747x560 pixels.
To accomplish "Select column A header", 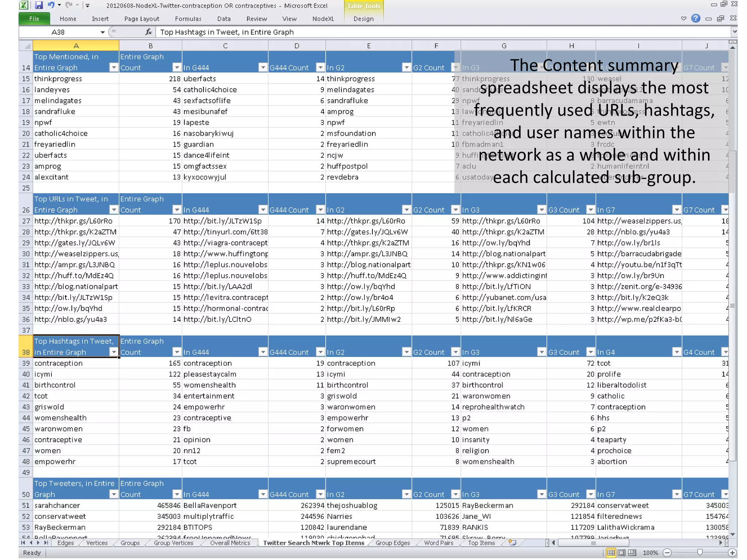I will 76,46.
